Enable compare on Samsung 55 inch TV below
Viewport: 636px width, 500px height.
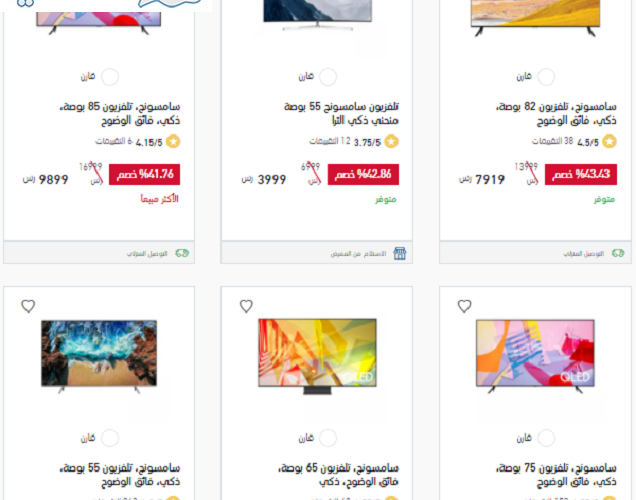[x=110, y=438]
